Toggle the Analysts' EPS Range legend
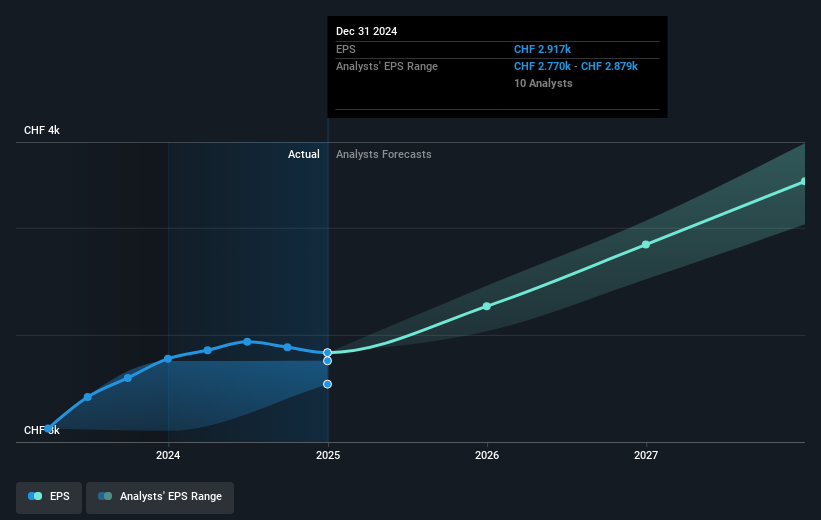Image resolution: width=821 pixels, height=520 pixels. coord(160,497)
